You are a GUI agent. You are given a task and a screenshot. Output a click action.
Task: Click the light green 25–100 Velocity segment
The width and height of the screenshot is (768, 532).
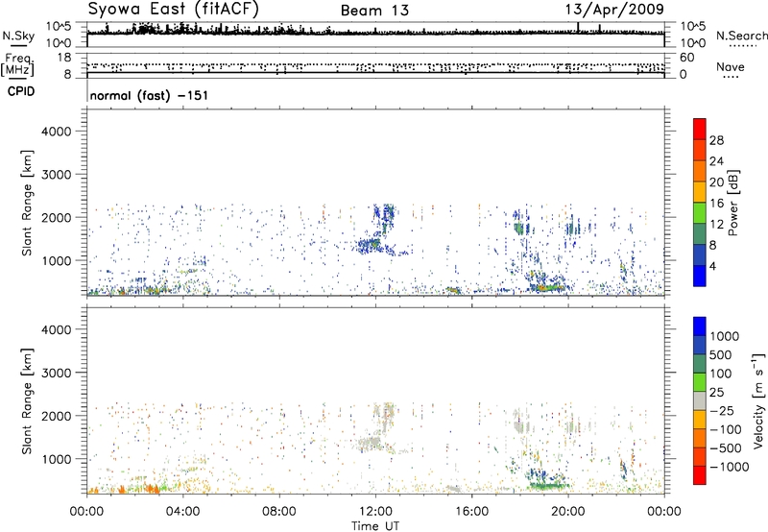click(700, 382)
